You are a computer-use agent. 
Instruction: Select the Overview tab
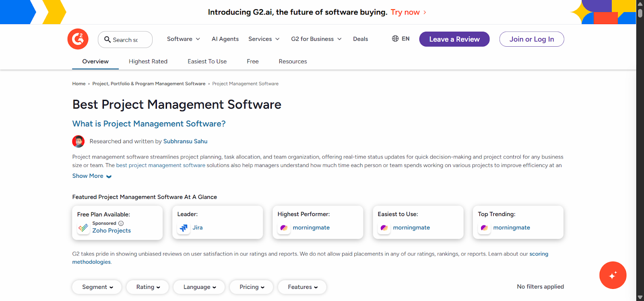pos(95,62)
